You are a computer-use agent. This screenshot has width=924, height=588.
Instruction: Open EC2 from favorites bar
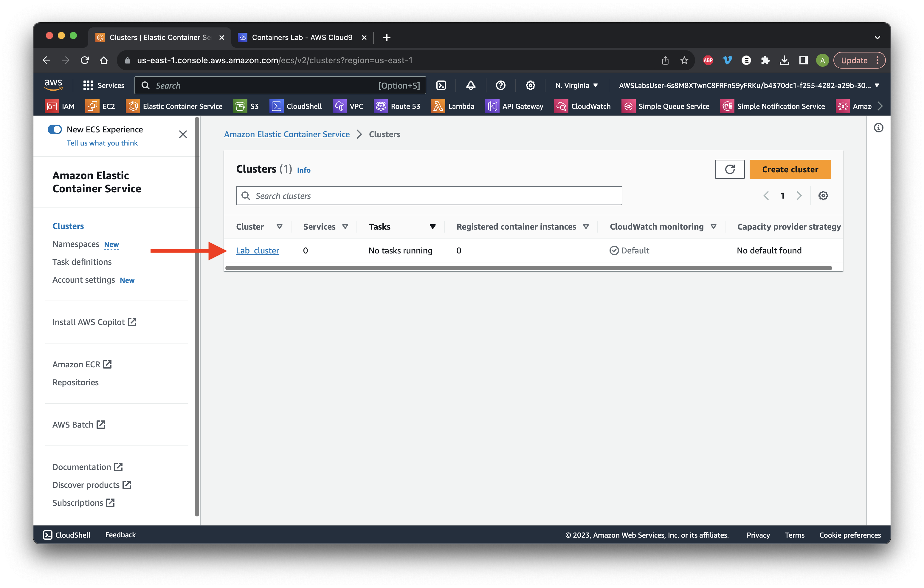tap(100, 106)
